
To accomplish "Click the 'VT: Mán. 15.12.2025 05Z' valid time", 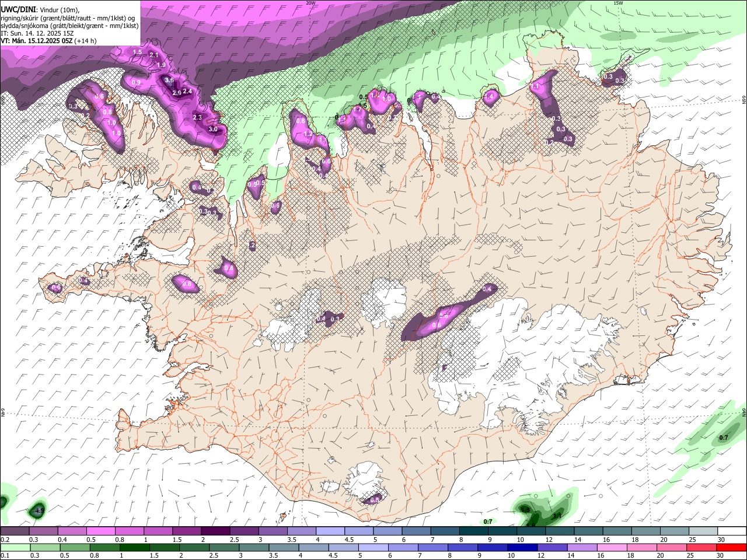I will (x=37, y=41).
